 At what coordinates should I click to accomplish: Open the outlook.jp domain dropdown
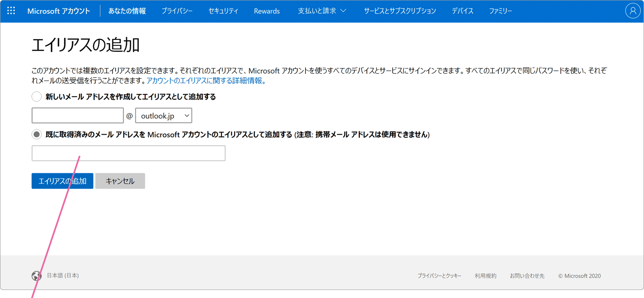163,116
